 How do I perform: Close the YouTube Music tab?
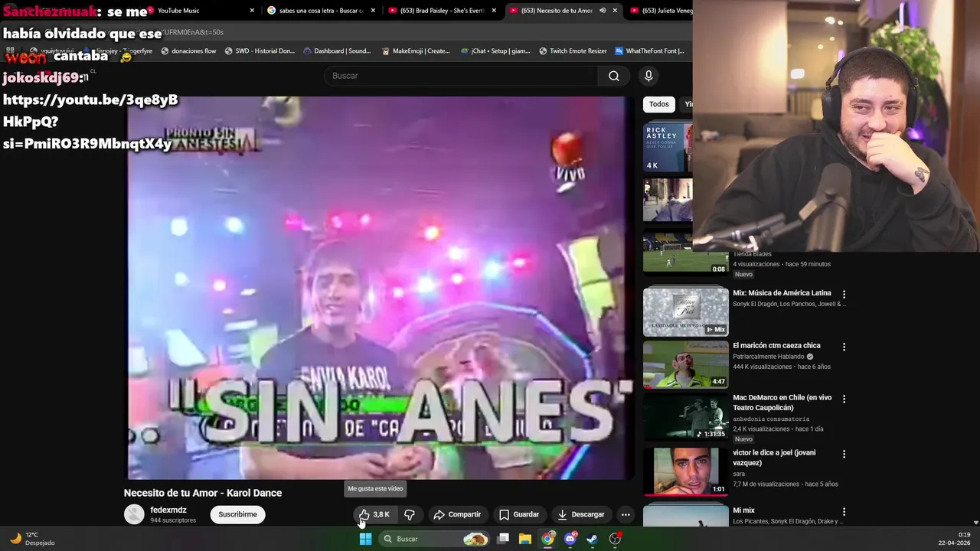[x=252, y=11]
